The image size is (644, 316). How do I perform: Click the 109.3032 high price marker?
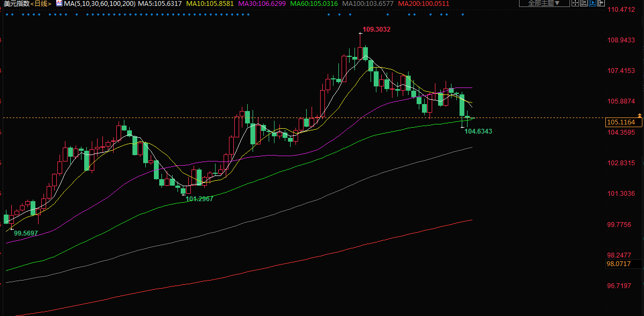pyautogui.click(x=376, y=30)
